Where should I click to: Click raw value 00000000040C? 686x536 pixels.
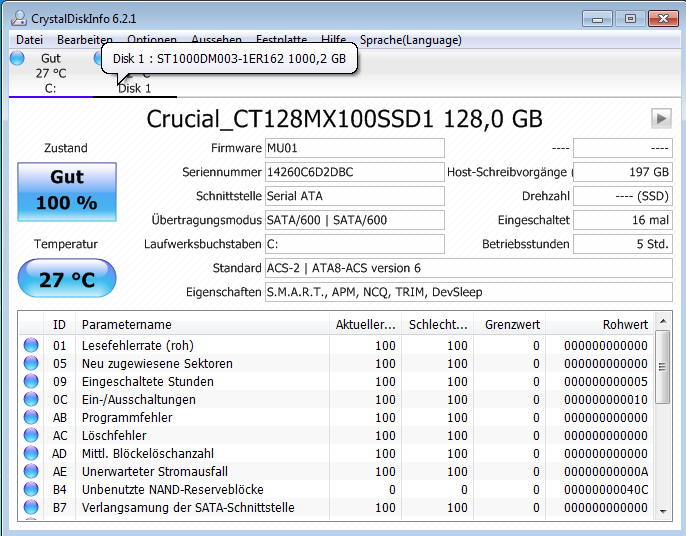pyautogui.click(x=606, y=489)
